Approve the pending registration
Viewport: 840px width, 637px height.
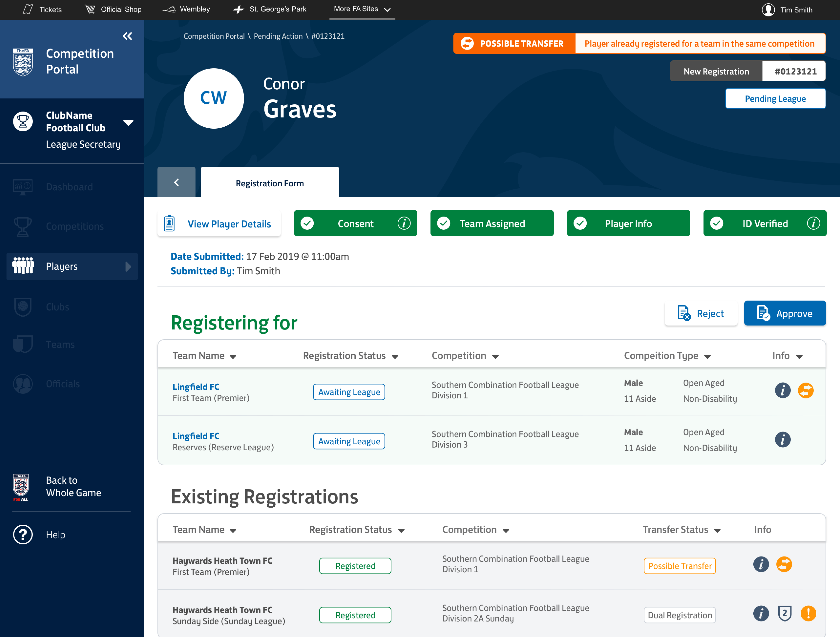tap(785, 313)
